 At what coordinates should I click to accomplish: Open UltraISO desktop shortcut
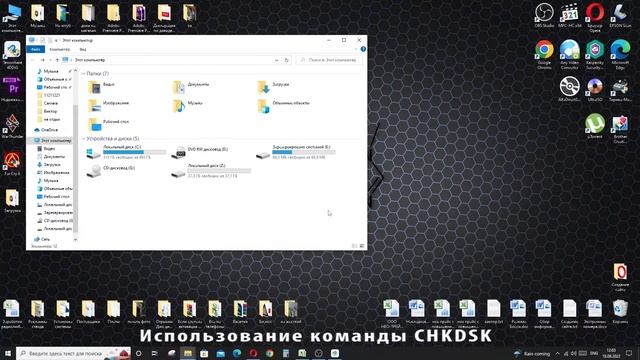click(595, 89)
